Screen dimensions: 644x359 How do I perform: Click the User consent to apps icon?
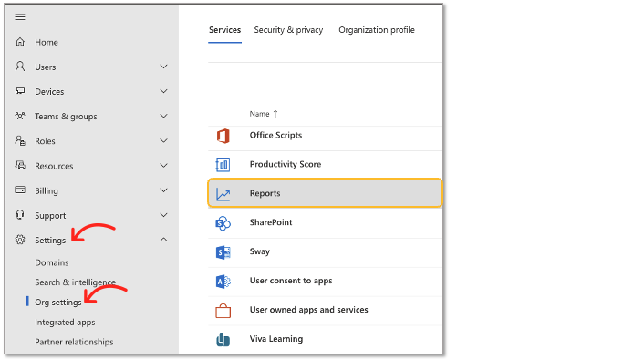pos(223,282)
